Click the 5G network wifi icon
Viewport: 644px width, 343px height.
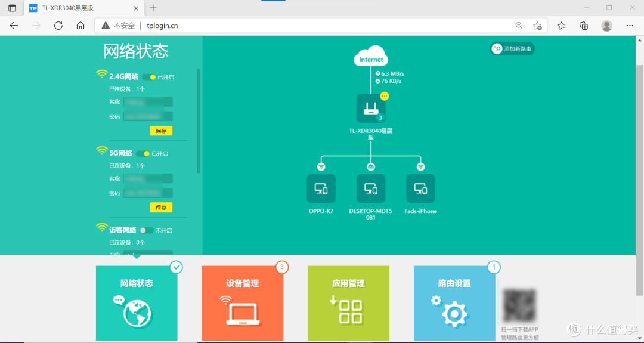click(101, 151)
